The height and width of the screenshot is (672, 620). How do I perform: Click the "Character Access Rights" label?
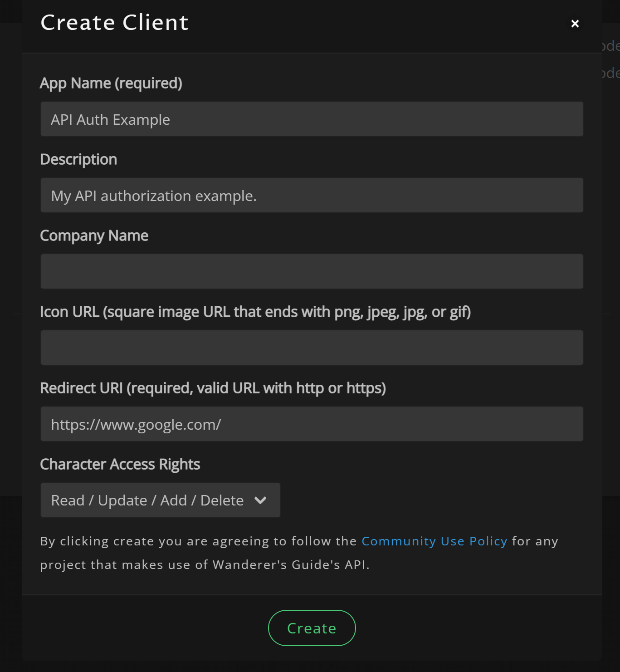tap(120, 464)
